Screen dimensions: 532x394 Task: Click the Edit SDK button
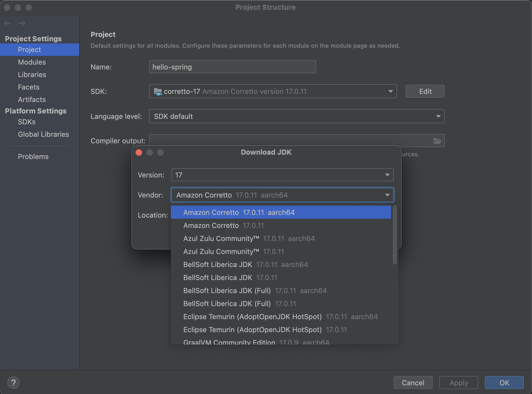425,91
